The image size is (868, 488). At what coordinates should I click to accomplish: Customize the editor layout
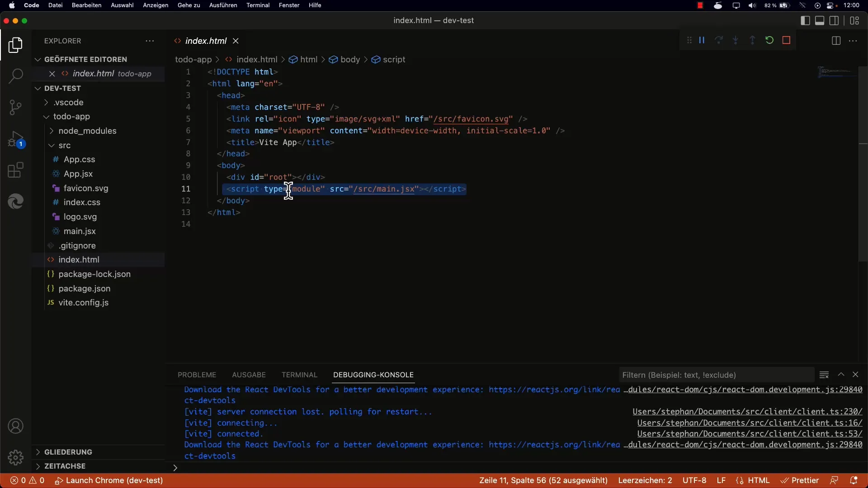pos(854,20)
